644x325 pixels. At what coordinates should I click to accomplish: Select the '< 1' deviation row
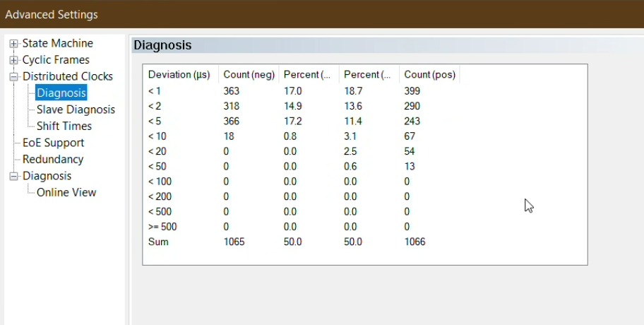tap(155, 91)
